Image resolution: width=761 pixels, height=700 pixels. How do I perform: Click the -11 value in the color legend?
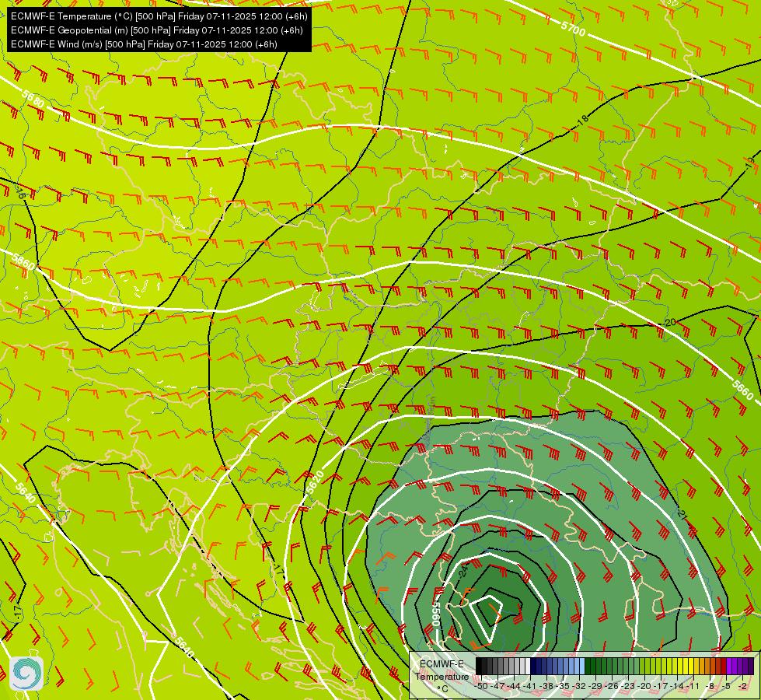click(693, 686)
